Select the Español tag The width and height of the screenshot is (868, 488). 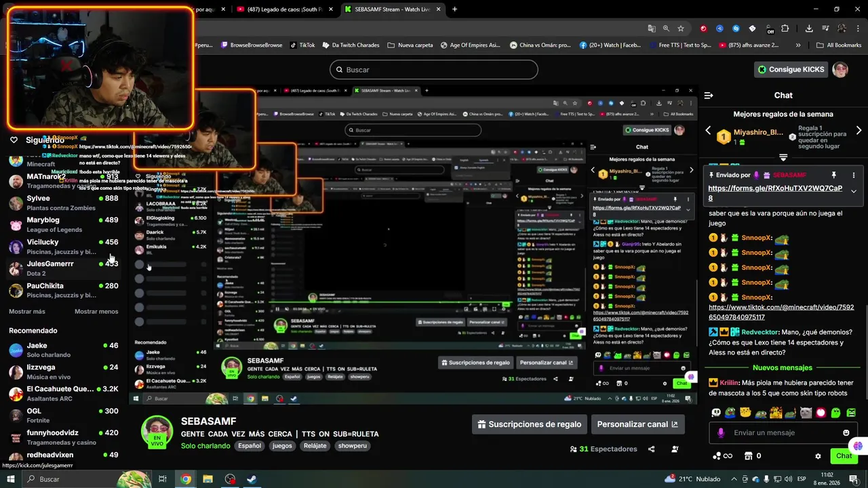249,446
